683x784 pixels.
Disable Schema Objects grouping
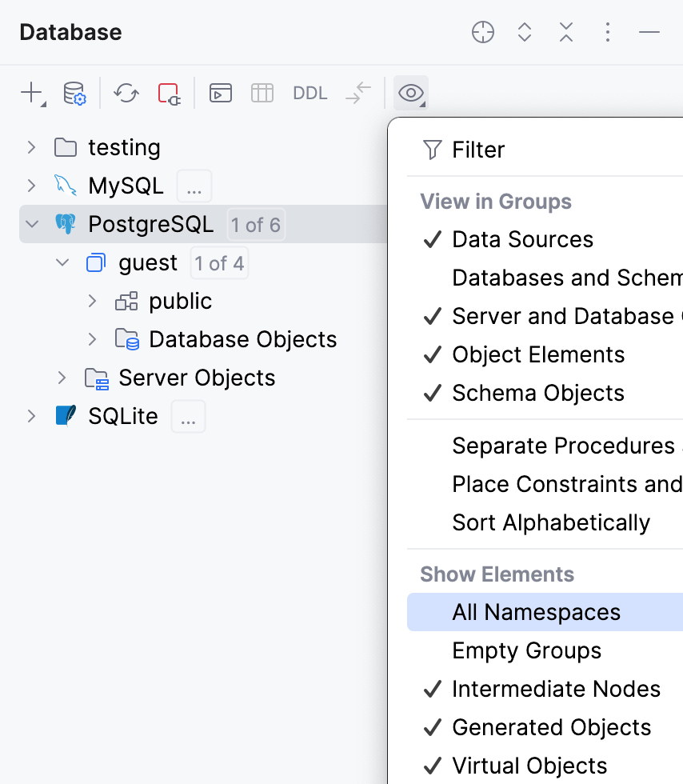[x=538, y=393]
